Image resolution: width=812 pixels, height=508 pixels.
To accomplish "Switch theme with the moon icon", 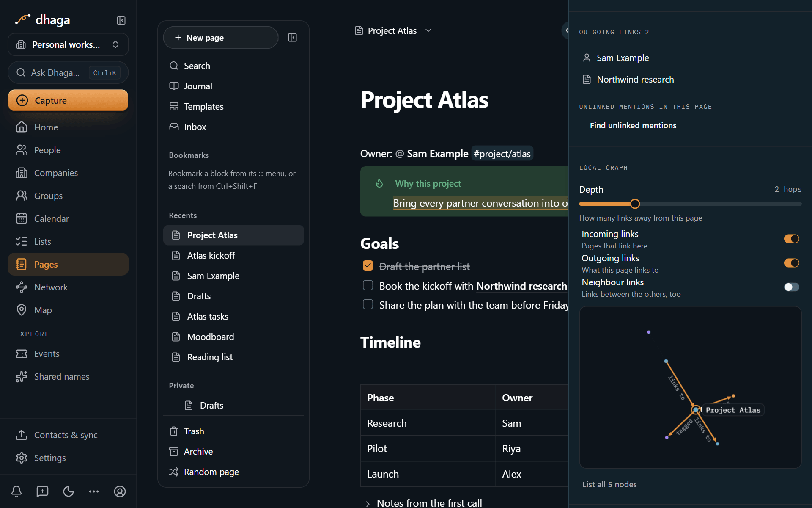I will 68,491.
